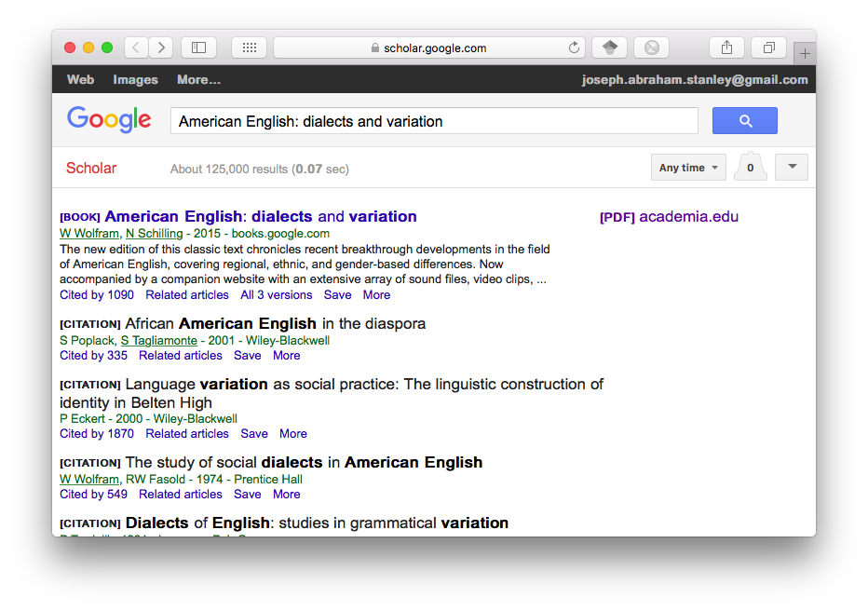Screen dimensions: 868x611
Task: Click More under the Wolfram 2015 book
Action: coord(376,295)
